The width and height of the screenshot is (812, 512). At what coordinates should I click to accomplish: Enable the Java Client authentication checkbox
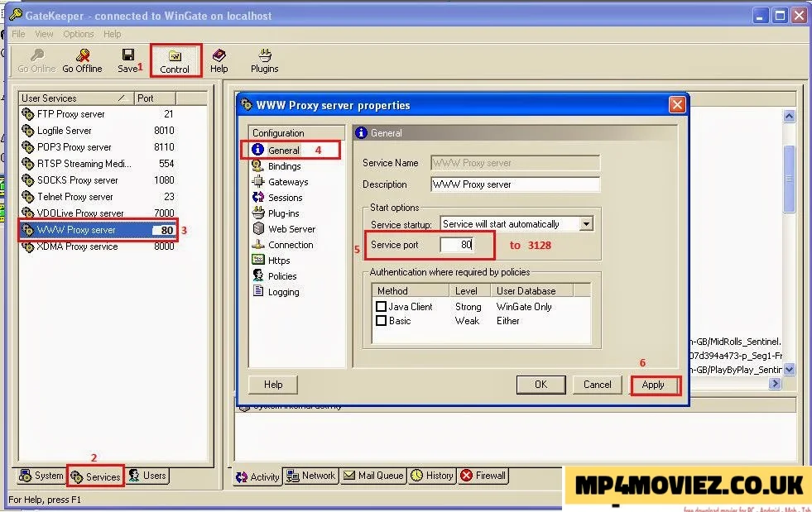tap(381, 307)
